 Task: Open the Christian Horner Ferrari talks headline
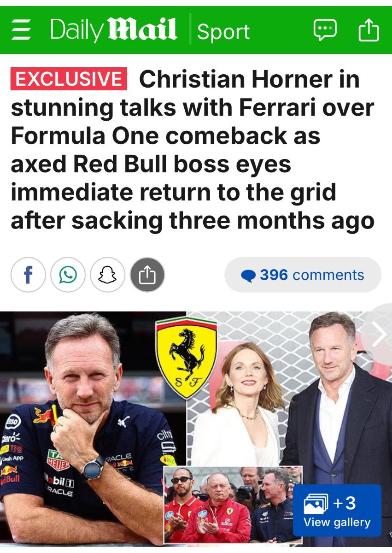click(192, 150)
